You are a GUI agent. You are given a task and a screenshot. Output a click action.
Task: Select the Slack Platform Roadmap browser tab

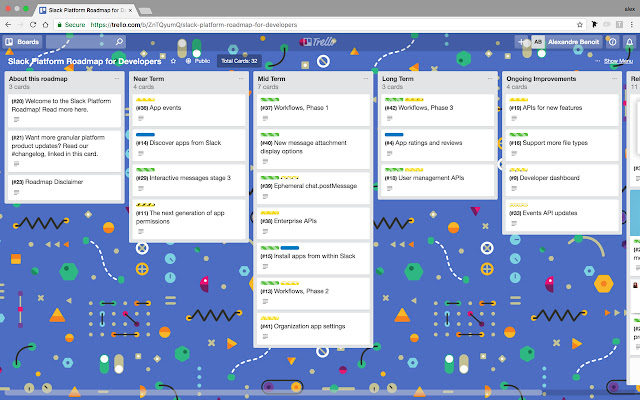[84, 10]
